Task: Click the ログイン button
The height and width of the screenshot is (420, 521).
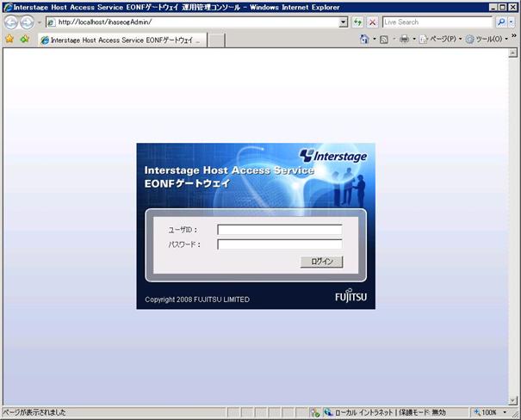Action: click(x=321, y=262)
